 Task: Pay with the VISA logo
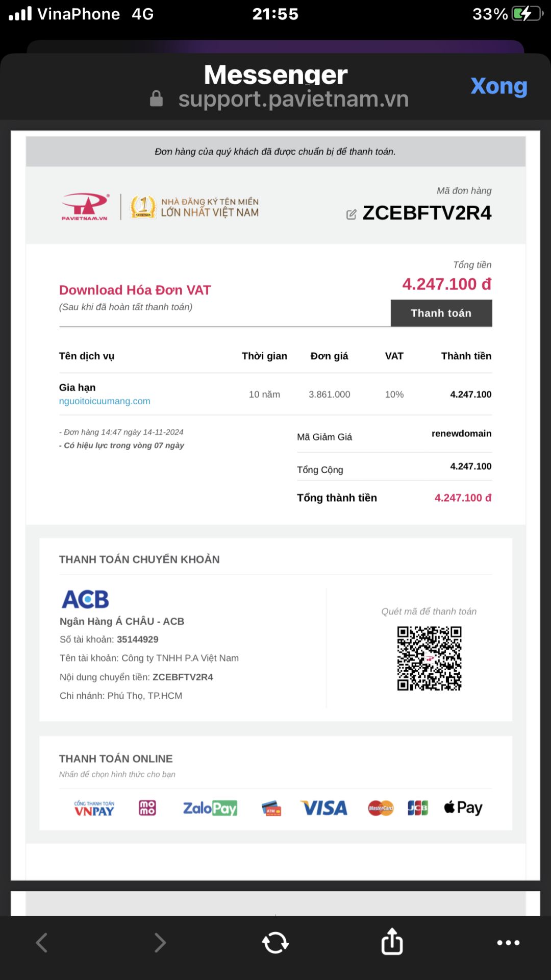(324, 808)
